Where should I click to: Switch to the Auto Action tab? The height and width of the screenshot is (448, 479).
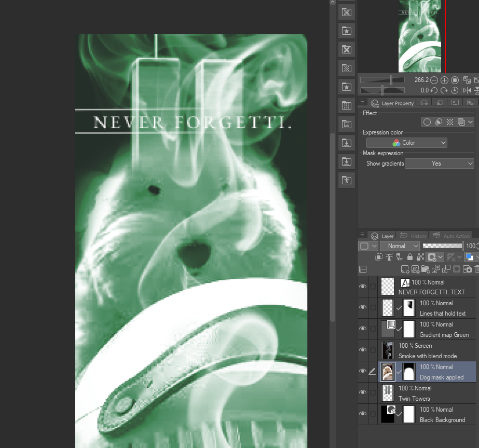pos(451,236)
